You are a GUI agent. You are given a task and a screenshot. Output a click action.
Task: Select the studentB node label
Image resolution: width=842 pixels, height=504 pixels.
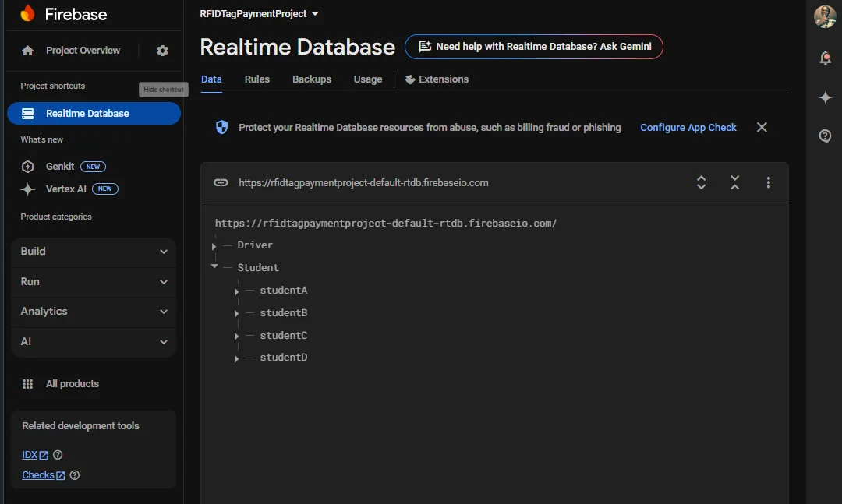[x=284, y=313]
